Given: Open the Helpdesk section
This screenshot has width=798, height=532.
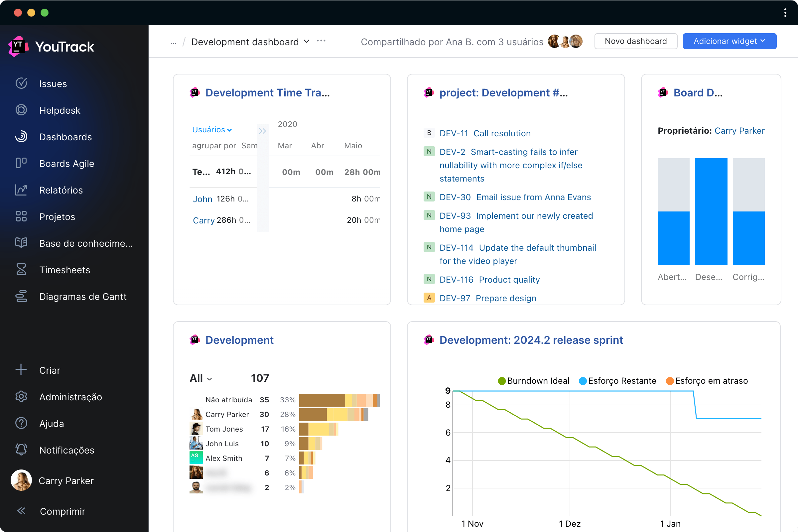Looking at the screenshot, I should point(61,110).
